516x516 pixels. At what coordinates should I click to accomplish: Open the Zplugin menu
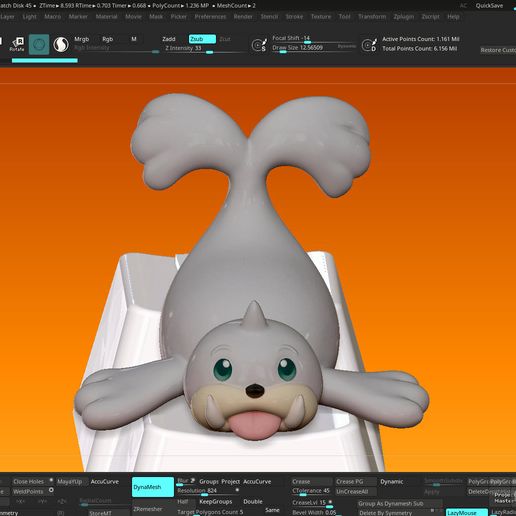point(404,16)
